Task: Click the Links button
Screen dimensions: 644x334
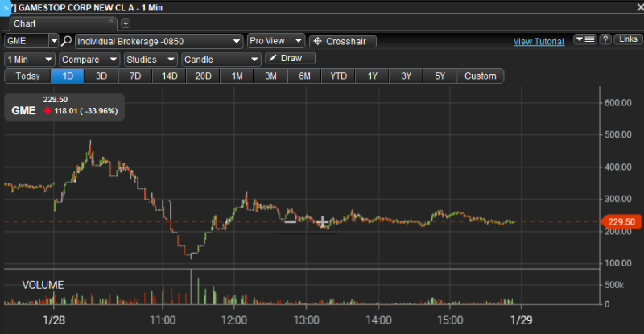Action: point(627,39)
